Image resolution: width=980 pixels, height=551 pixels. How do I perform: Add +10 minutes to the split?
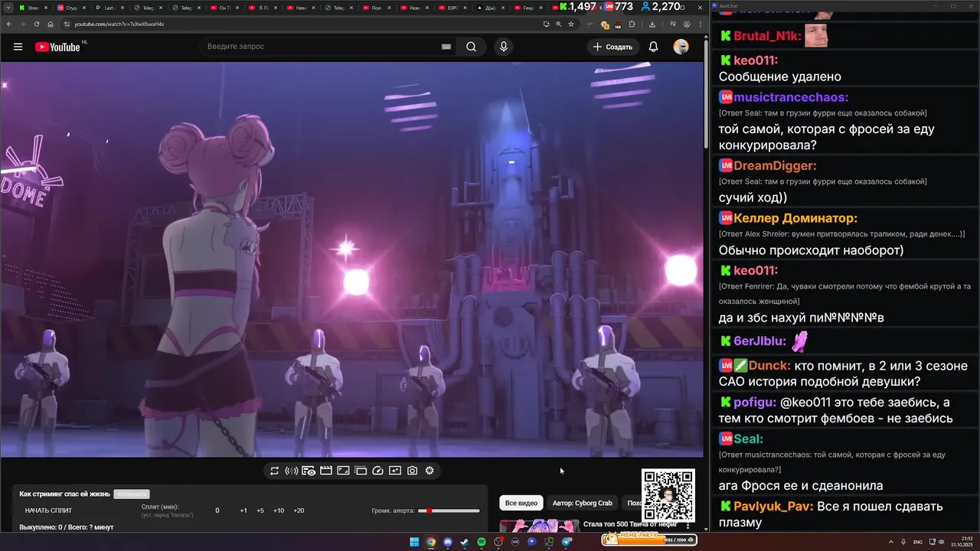pyautogui.click(x=279, y=510)
